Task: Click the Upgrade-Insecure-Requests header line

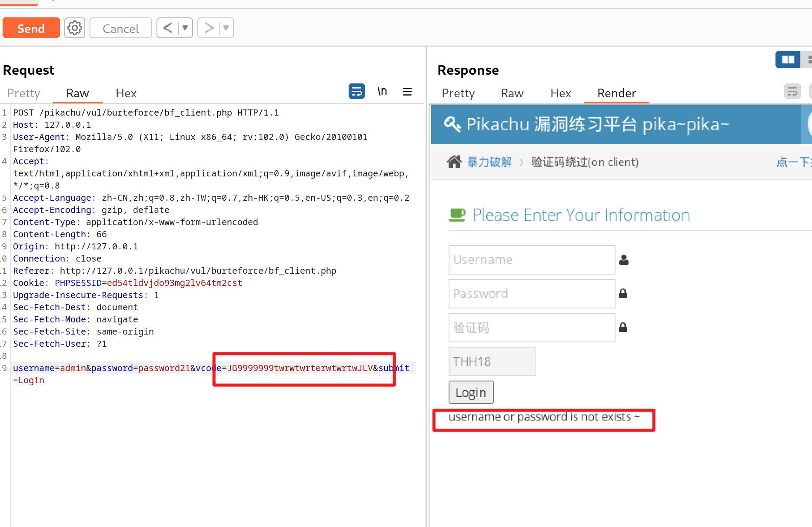Action: [x=86, y=295]
